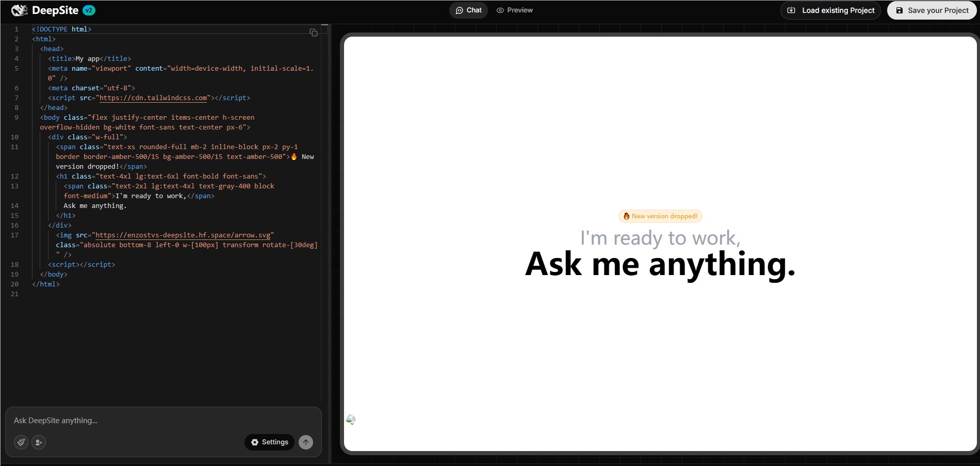
Task: Focus the "Ask DeepSite anything..." input field
Action: coord(155,421)
